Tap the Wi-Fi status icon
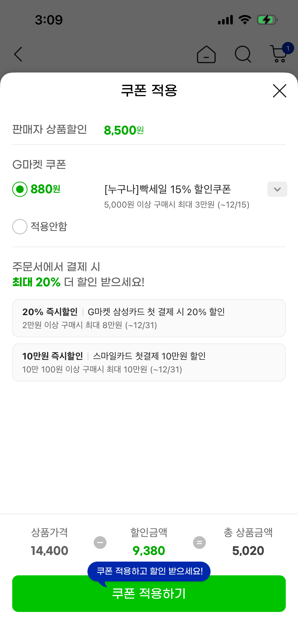This screenshot has height=644, width=298. click(245, 20)
